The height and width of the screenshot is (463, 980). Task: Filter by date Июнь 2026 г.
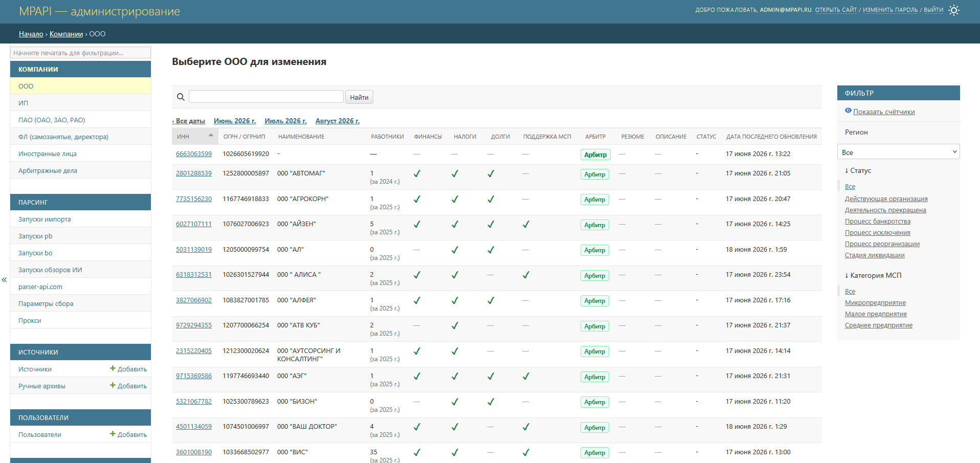click(235, 121)
